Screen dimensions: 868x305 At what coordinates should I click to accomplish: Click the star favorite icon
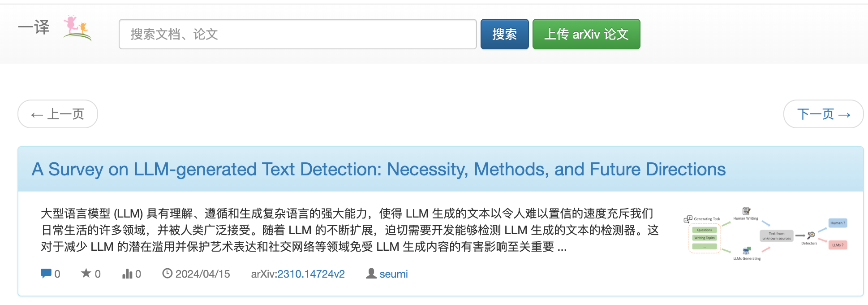click(x=86, y=273)
